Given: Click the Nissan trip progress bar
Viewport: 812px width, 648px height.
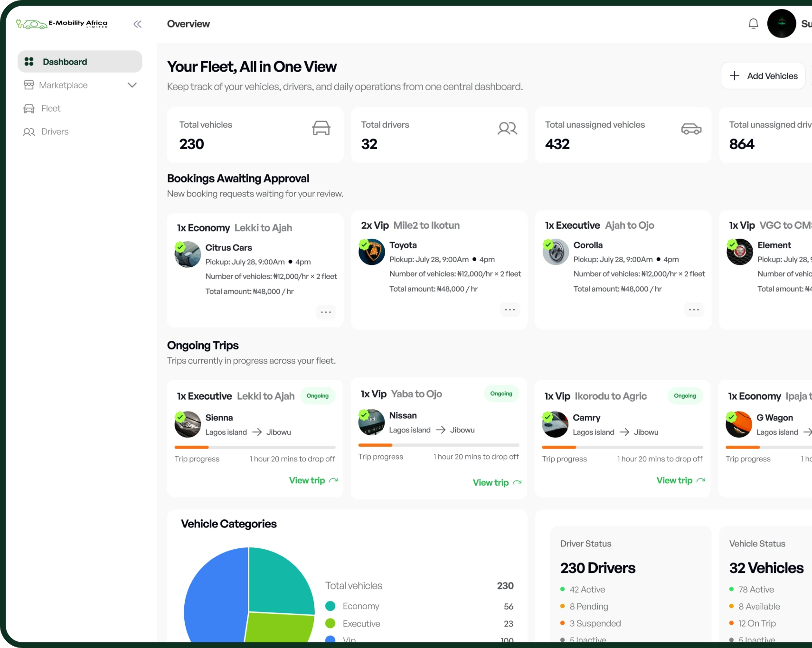Looking at the screenshot, I should 439,445.
